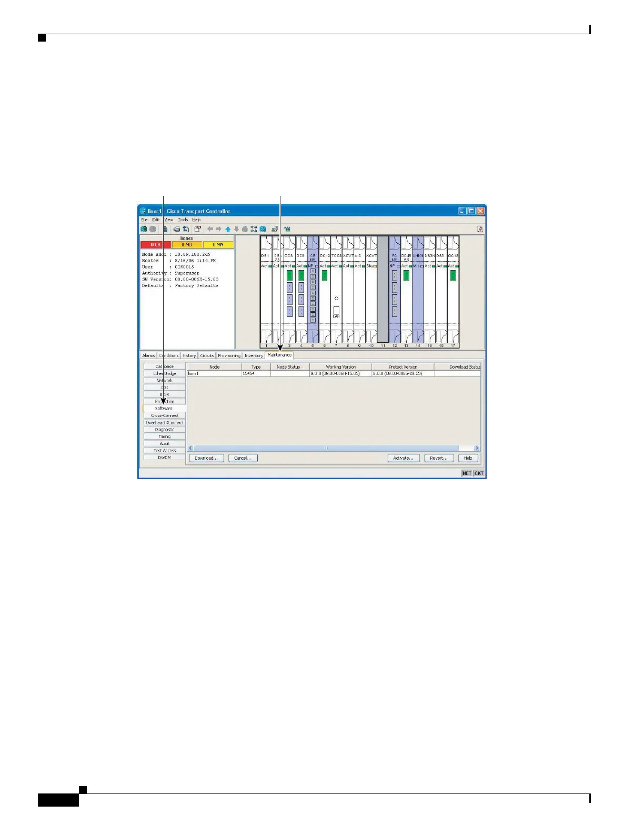The width and height of the screenshot is (644, 834).
Task: Click the lock node icon in toolbar
Action: [x=166, y=229]
